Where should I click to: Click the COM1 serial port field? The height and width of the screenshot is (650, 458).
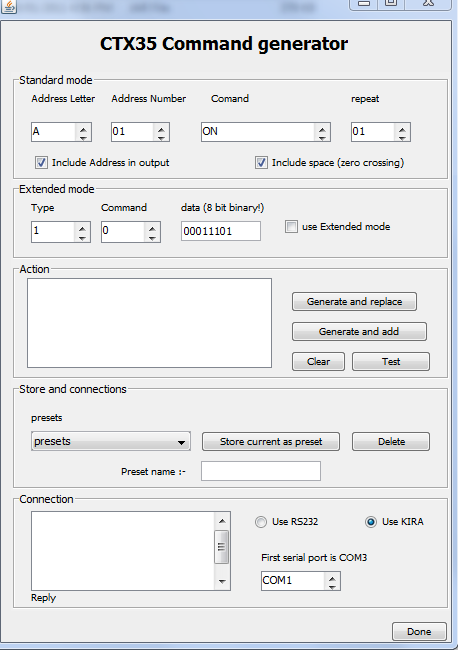point(293,581)
